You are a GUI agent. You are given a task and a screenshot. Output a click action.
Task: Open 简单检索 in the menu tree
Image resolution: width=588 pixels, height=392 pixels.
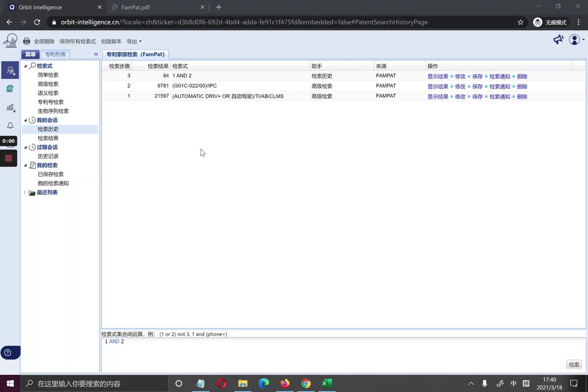click(x=48, y=75)
